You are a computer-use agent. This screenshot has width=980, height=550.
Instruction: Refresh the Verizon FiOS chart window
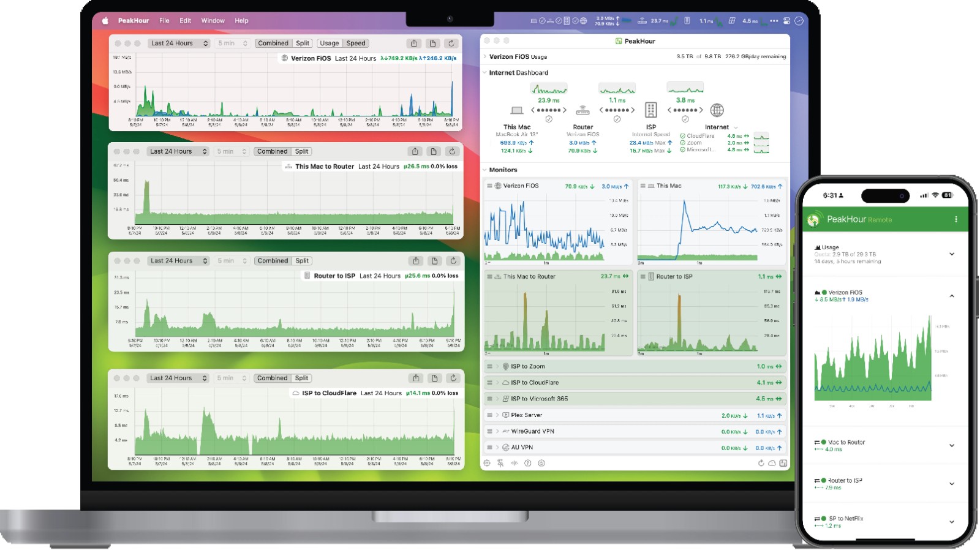pyautogui.click(x=451, y=43)
